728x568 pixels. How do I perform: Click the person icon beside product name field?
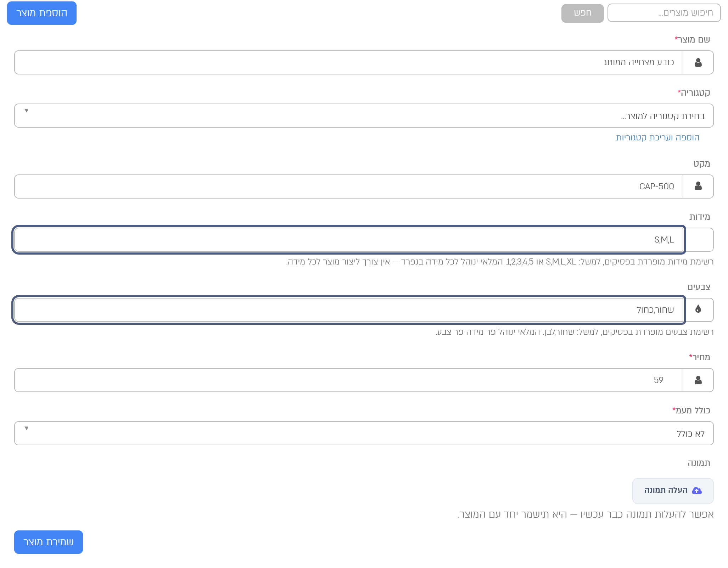[698, 62]
